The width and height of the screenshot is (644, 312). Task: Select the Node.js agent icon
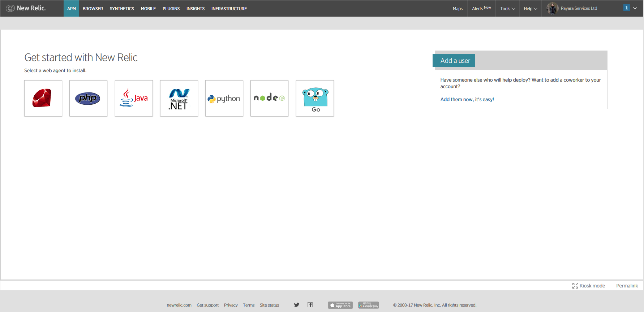pyautogui.click(x=269, y=98)
